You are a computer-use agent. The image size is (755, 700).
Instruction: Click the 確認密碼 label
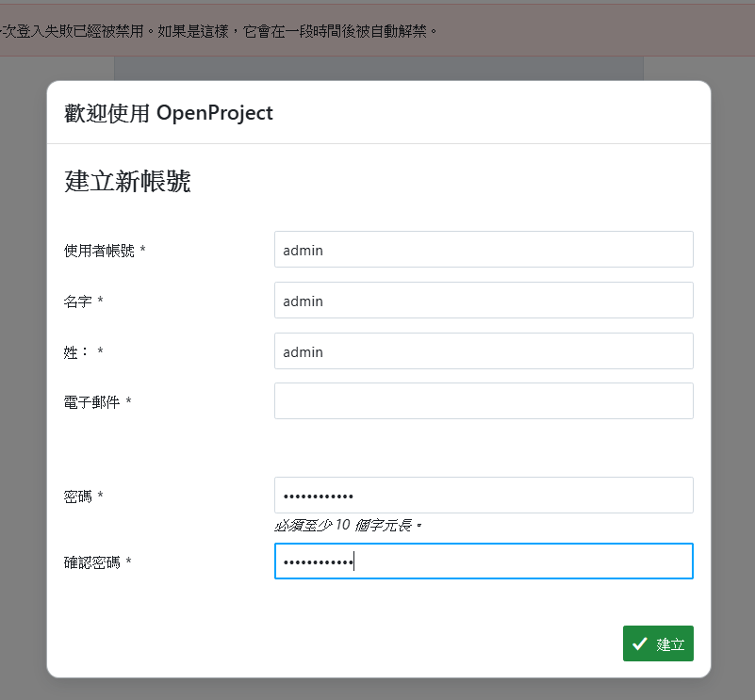97,562
